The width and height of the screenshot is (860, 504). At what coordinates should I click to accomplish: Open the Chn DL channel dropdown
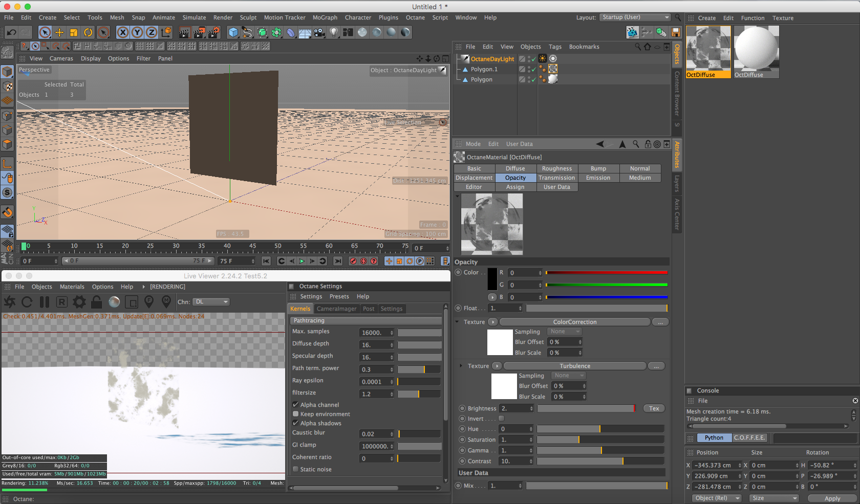pos(211,302)
